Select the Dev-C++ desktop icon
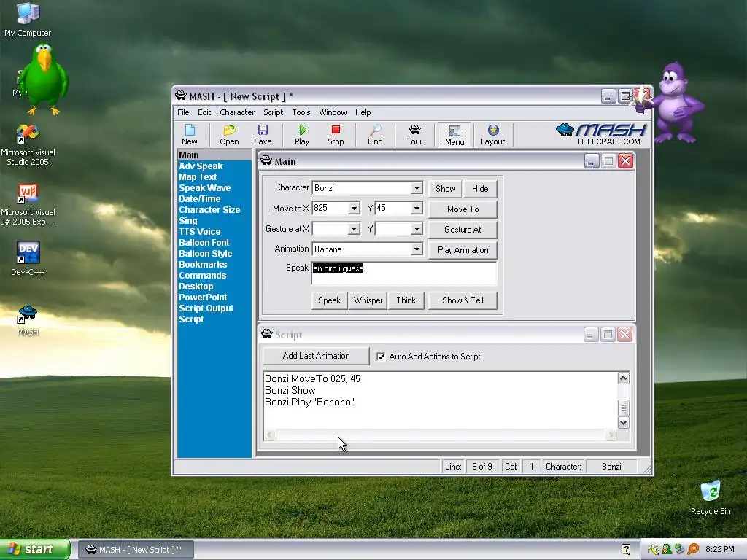This screenshot has height=560, width=747. (x=28, y=258)
